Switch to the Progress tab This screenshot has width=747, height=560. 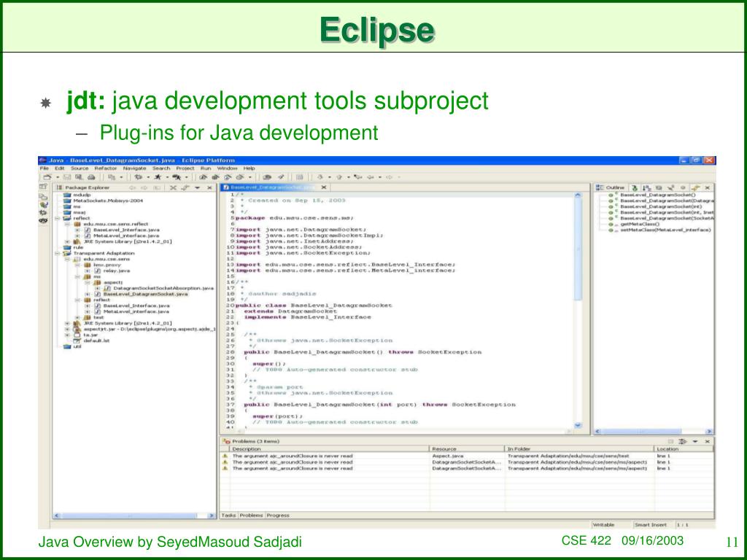[278, 516]
